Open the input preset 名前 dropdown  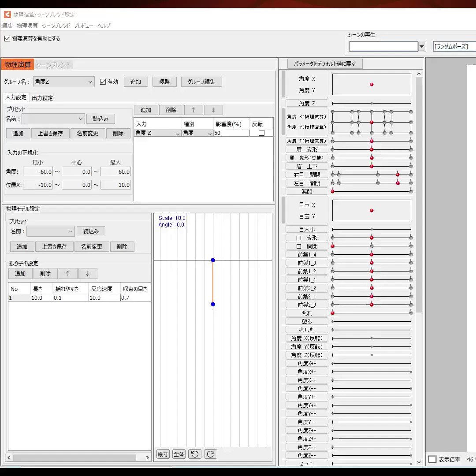pyautogui.click(x=53, y=119)
